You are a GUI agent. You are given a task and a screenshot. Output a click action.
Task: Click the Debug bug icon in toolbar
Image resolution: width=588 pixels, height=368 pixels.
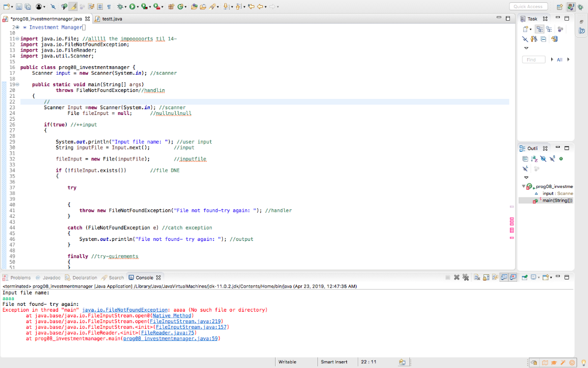120,7
